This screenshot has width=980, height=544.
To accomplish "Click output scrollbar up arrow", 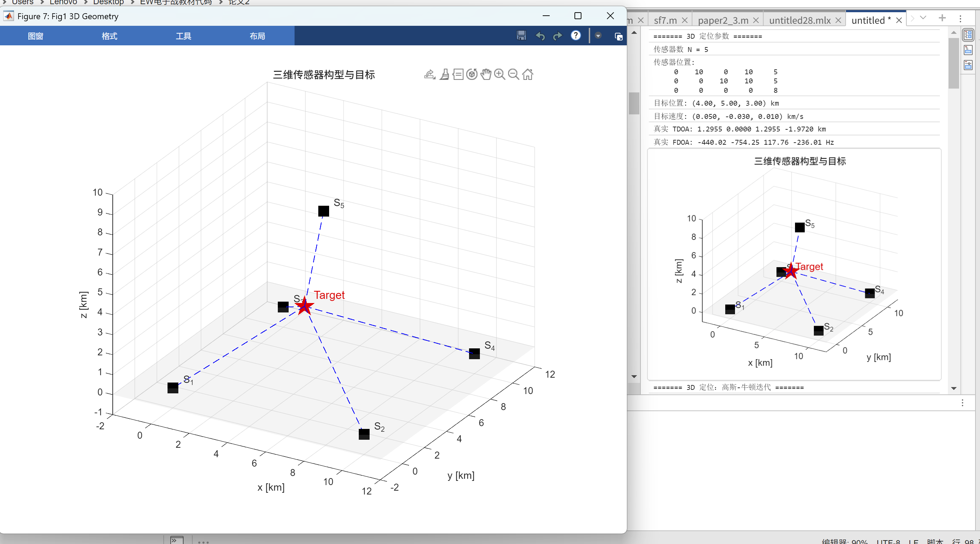I will click(954, 33).
